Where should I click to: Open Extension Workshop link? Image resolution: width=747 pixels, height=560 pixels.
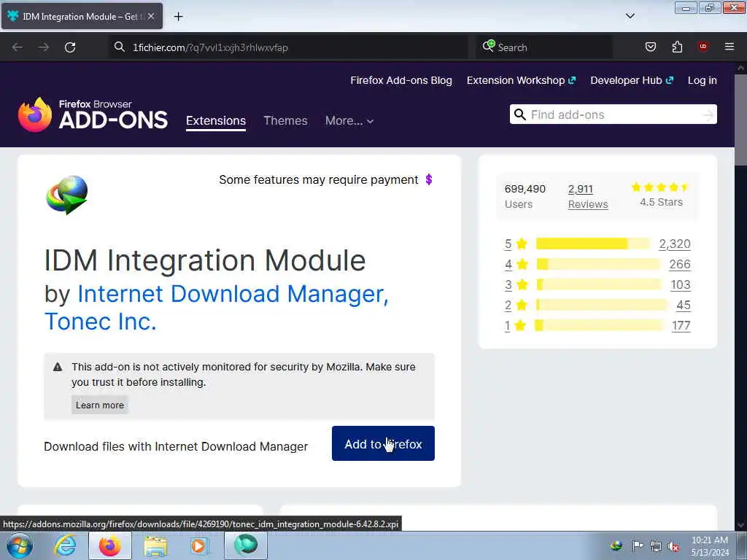pyautogui.click(x=521, y=80)
